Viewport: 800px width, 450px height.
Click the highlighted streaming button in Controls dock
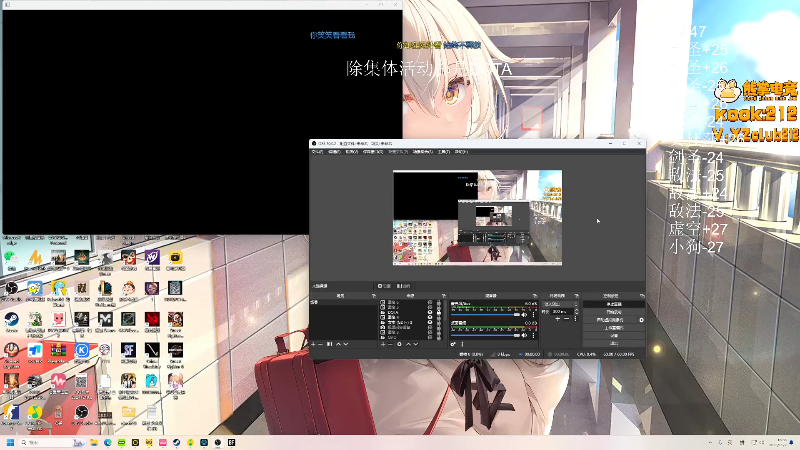pos(614,304)
